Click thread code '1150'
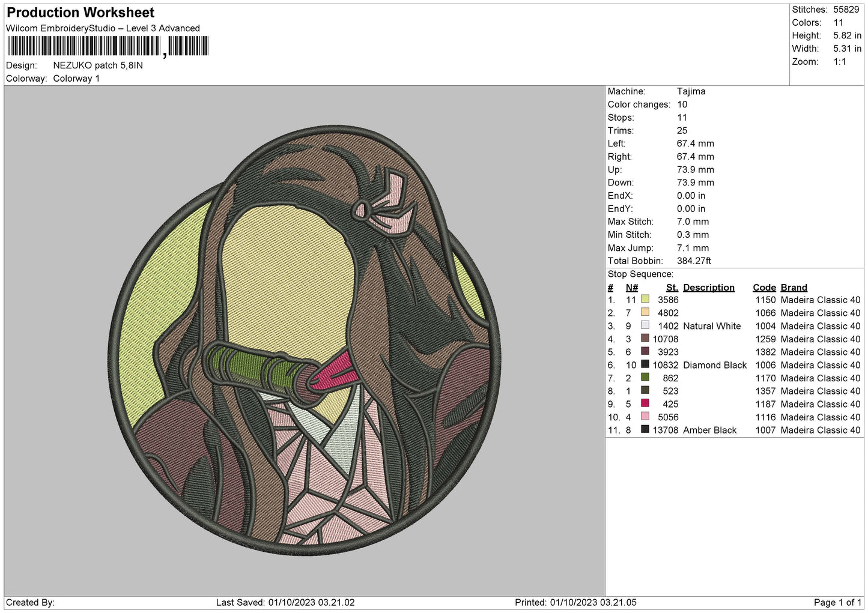Image resolution: width=868 pixels, height=613 pixels. click(x=765, y=300)
